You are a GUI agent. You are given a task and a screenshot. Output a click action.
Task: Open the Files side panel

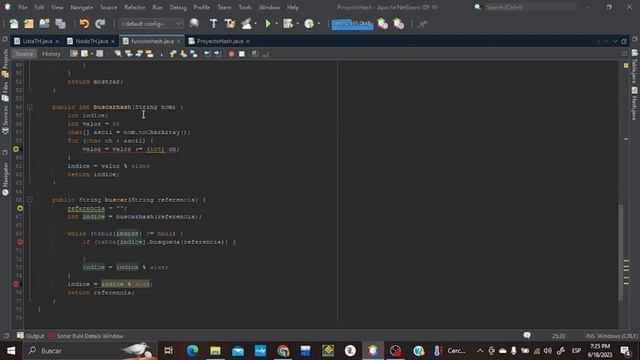coord(5,92)
